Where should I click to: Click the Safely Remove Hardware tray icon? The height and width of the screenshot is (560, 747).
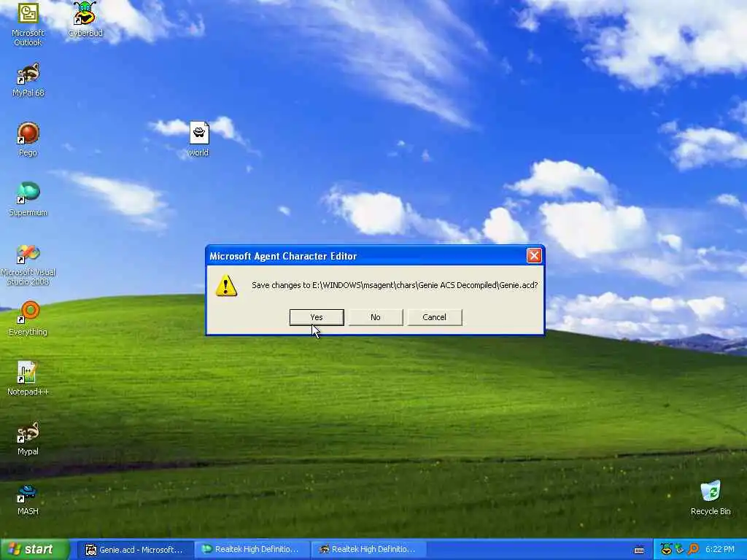(x=679, y=550)
